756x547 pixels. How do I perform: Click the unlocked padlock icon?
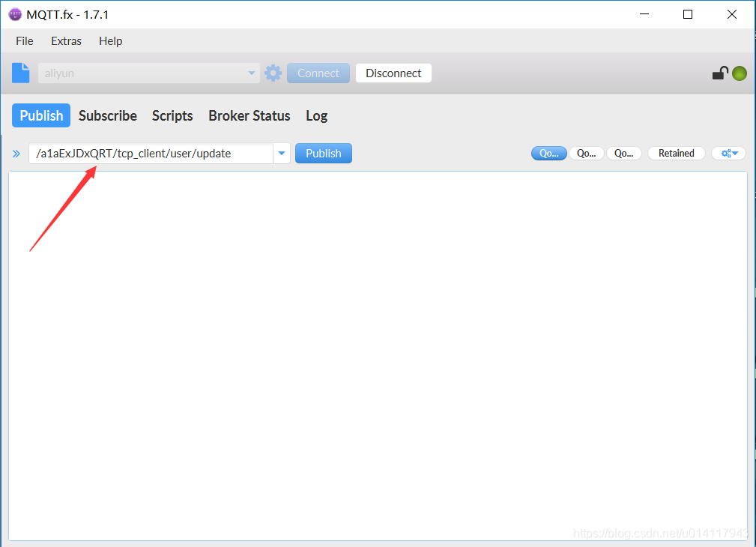tap(720, 73)
